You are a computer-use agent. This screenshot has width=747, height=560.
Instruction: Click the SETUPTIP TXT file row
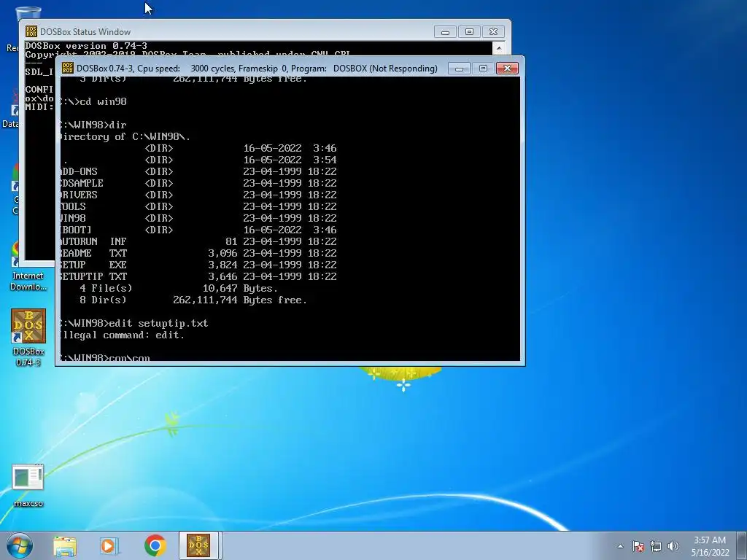coord(198,276)
